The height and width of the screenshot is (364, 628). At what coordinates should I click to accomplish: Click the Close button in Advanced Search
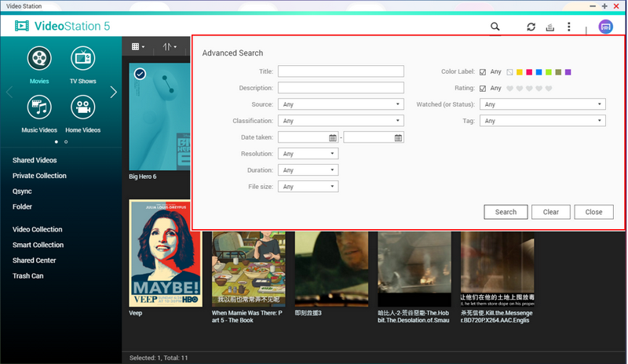[x=593, y=212]
